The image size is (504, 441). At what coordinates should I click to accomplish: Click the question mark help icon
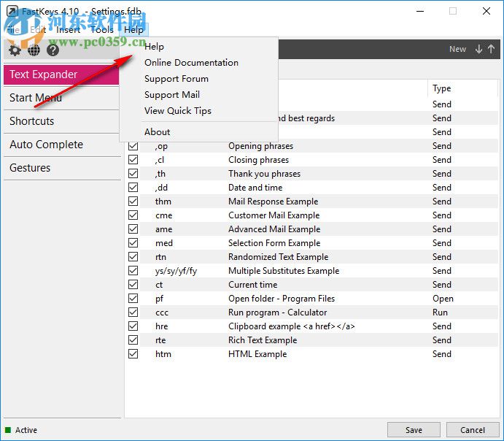click(x=53, y=50)
